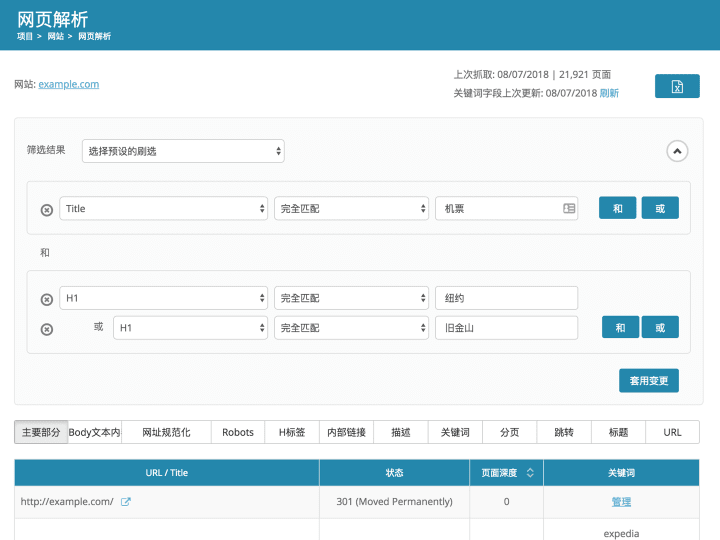
Task: Open the example.com site link
Action: click(x=69, y=84)
